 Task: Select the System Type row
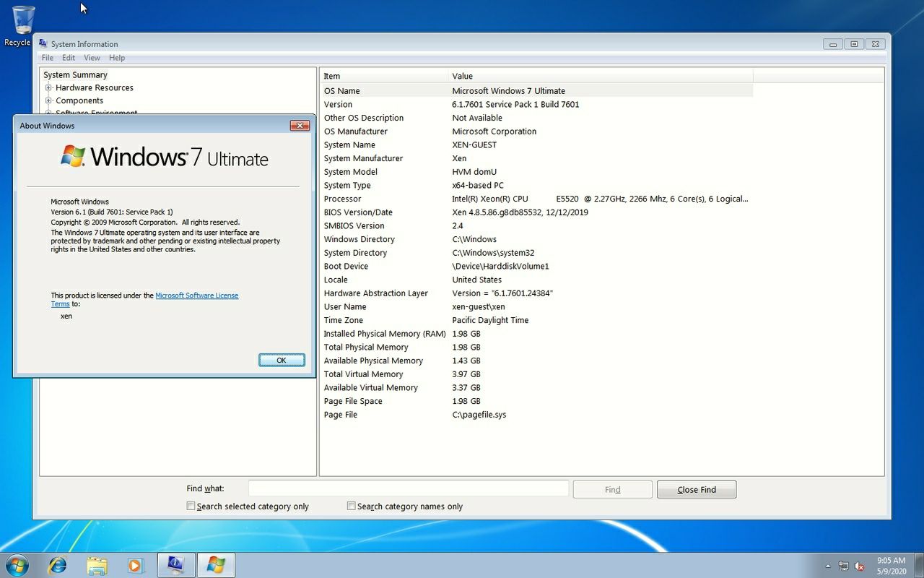(536, 185)
